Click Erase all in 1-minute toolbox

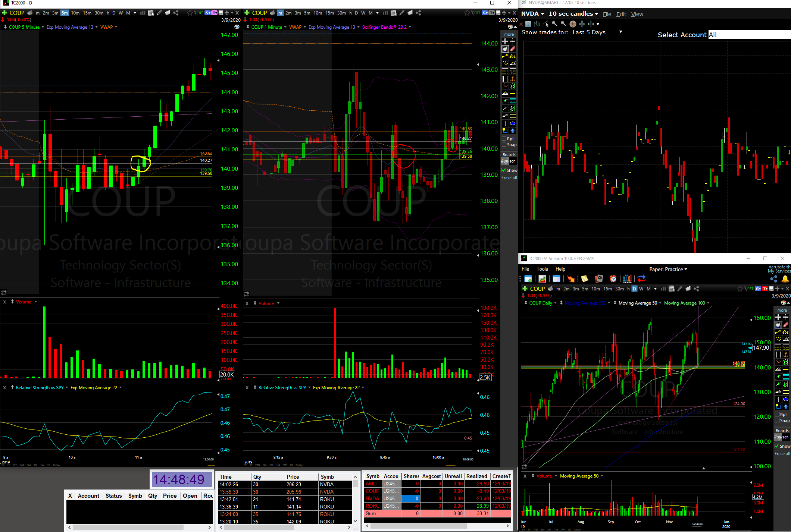coord(509,178)
